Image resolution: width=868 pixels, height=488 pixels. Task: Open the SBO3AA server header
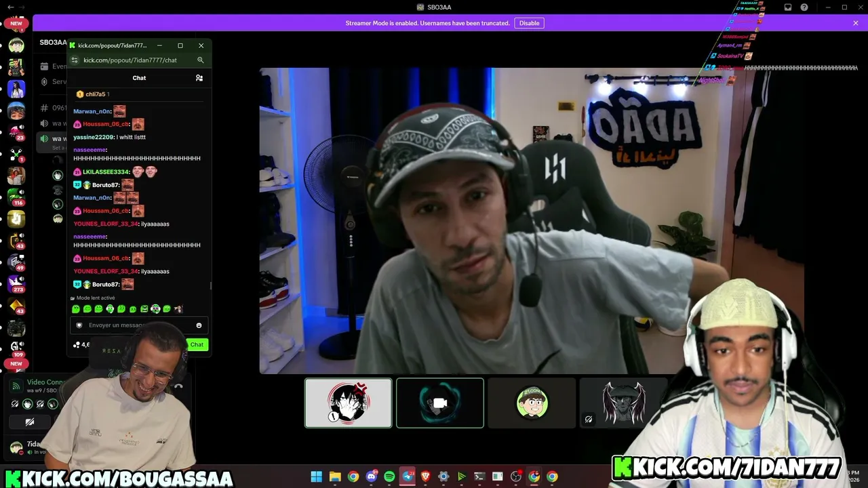(x=53, y=42)
